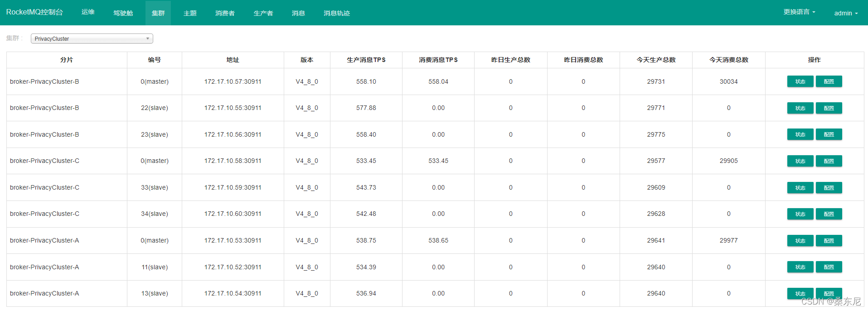Go to the 驾驶舱 dashboard tab

pyautogui.click(x=123, y=13)
